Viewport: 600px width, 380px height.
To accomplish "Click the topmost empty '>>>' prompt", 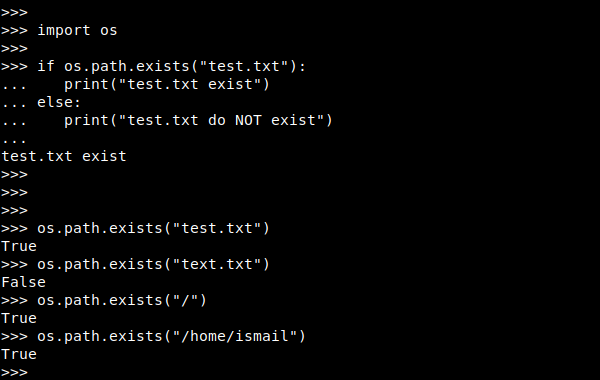I will (15, 12).
